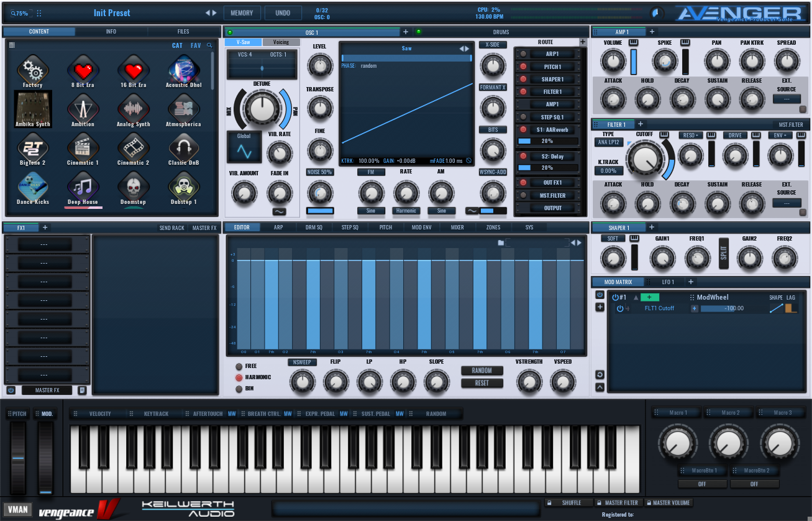Add a new shaper with plus icon

(x=650, y=228)
